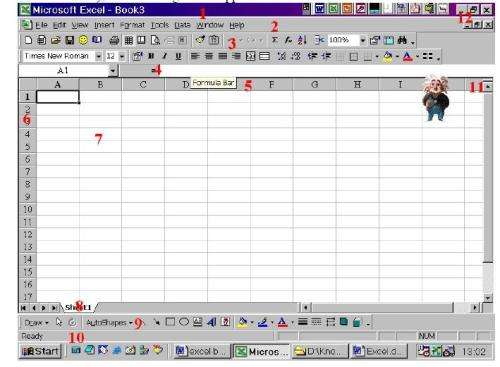Apply the red Font Color A in formatting toolbar
Viewport: 500px width, 367px height.
408,57
